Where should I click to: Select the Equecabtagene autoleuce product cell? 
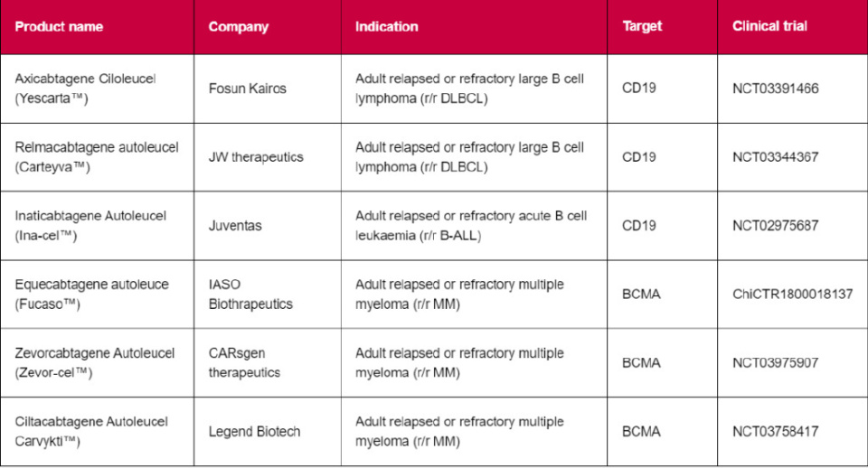[x=91, y=294]
